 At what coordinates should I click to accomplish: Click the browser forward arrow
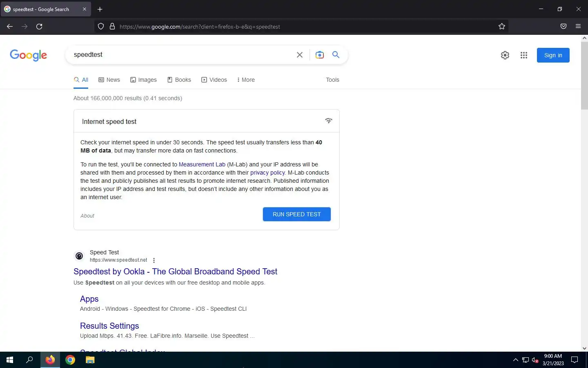pos(24,27)
